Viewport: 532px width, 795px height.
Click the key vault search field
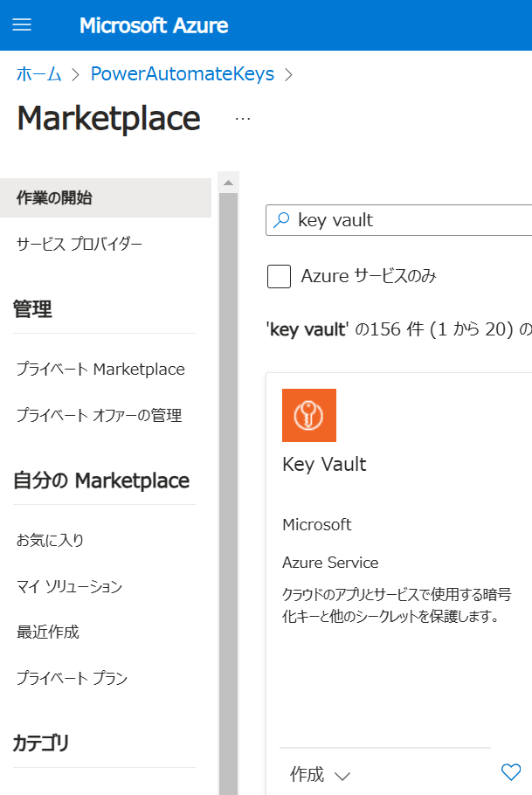[x=399, y=220]
